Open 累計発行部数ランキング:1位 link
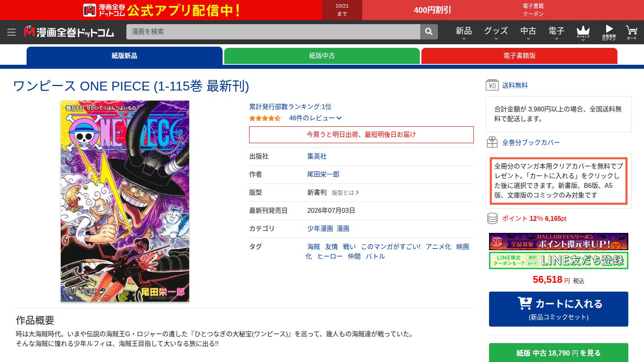The height and width of the screenshot is (362, 644). [290, 107]
